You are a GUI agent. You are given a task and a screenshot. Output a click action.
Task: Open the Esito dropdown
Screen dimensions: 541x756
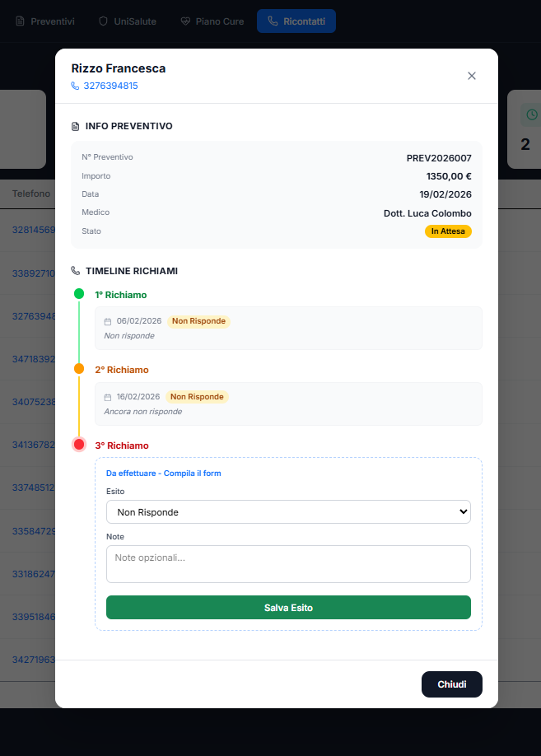click(288, 512)
